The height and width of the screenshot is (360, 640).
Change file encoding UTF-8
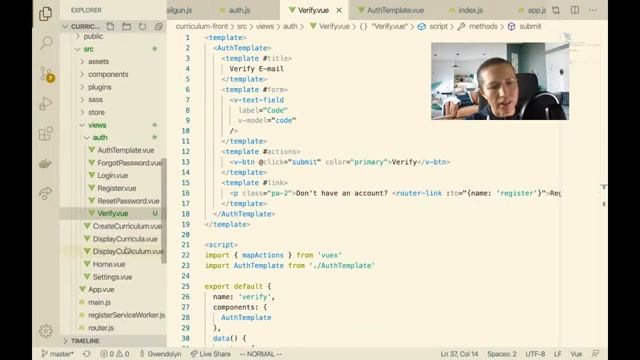pyautogui.click(x=535, y=354)
